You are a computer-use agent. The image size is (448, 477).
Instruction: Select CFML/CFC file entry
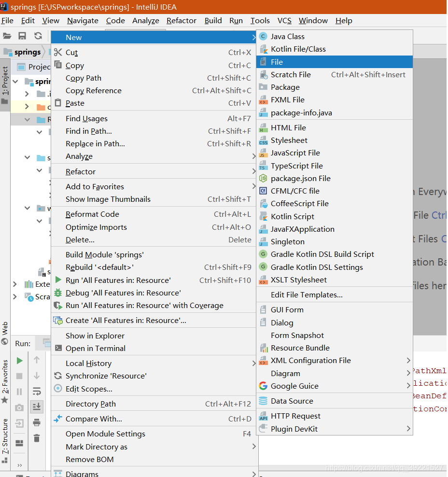pyautogui.click(x=335, y=191)
